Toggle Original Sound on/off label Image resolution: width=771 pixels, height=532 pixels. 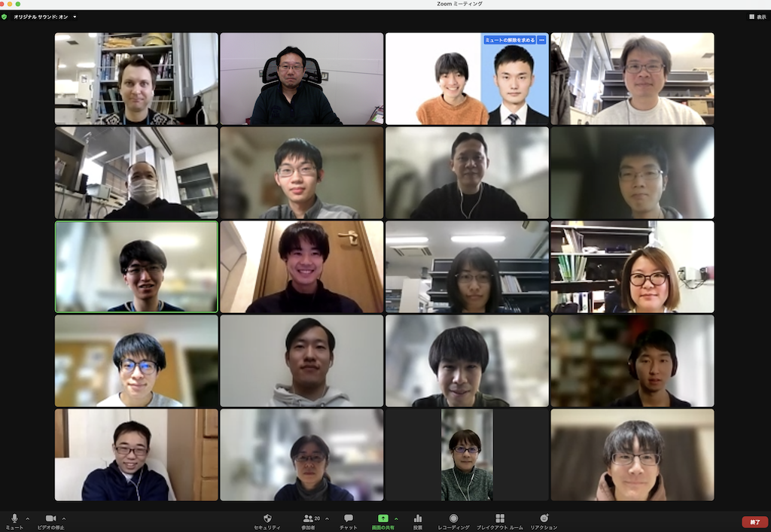pos(41,17)
